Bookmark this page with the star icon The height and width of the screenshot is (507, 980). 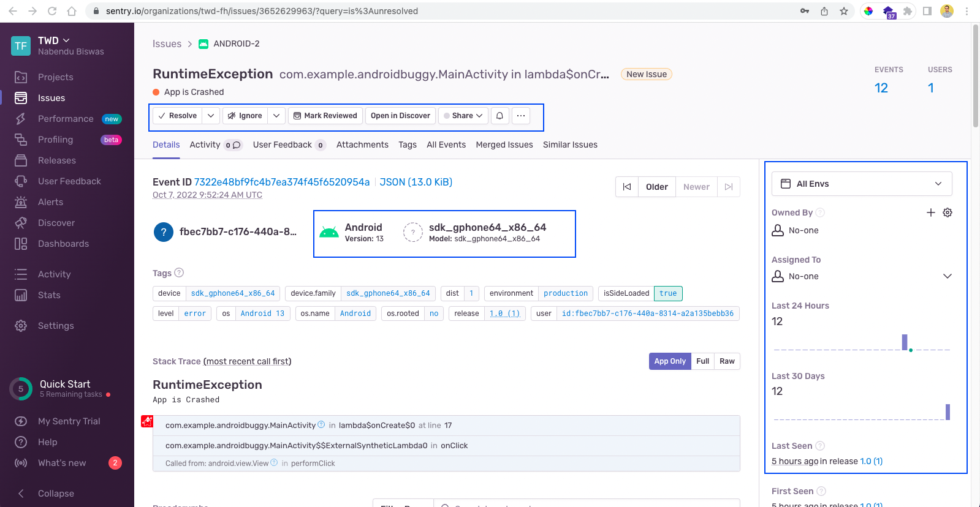(x=844, y=11)
